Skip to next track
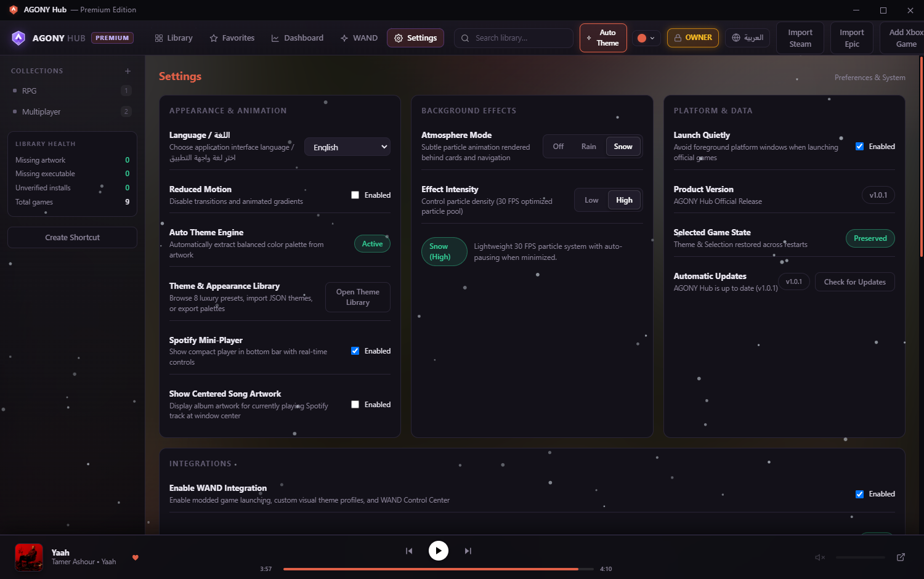The image size is (924, 579). [468, 551]
